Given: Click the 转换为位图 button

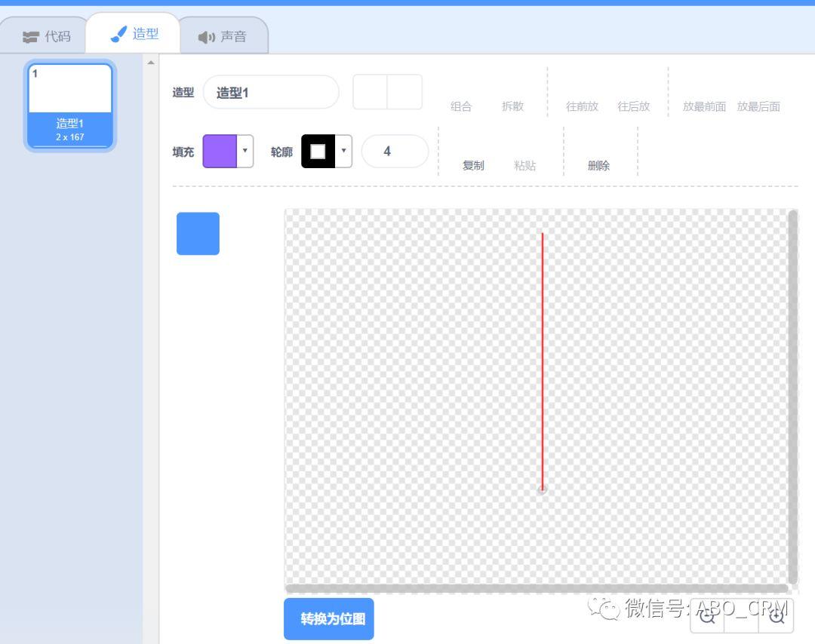Looking at the screenshot, I should [x=329, y=618].
